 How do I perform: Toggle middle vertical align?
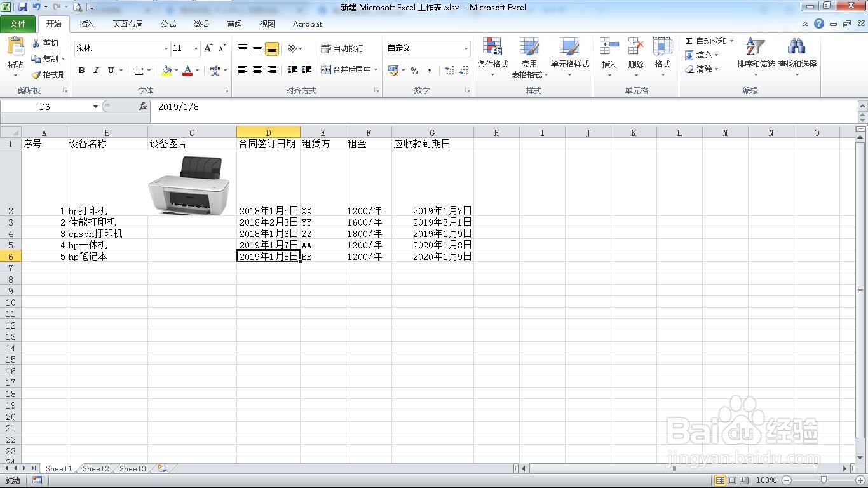(257, 48)
